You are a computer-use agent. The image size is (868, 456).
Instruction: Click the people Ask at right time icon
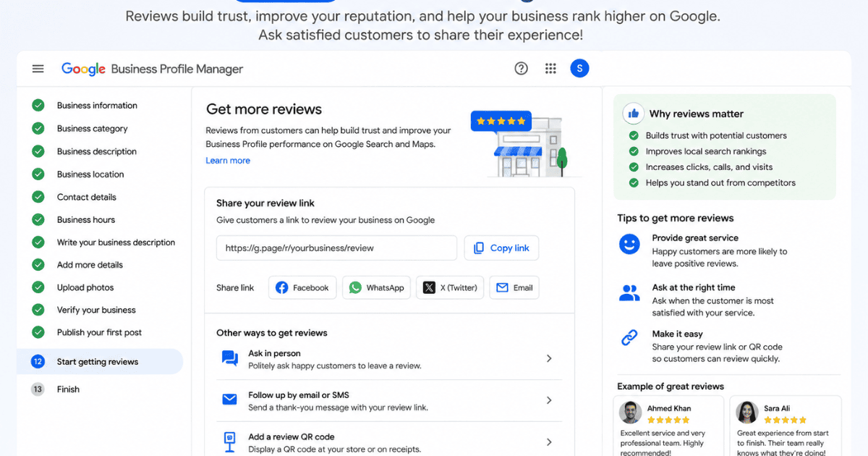pyautogui.click(x=629, y=293)
